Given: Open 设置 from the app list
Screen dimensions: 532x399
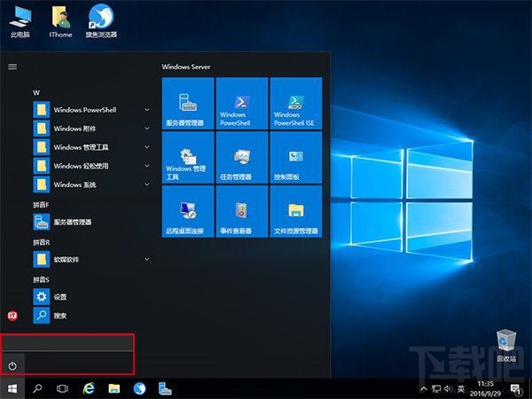Looking at the screenshot, I should pos(59,297).
